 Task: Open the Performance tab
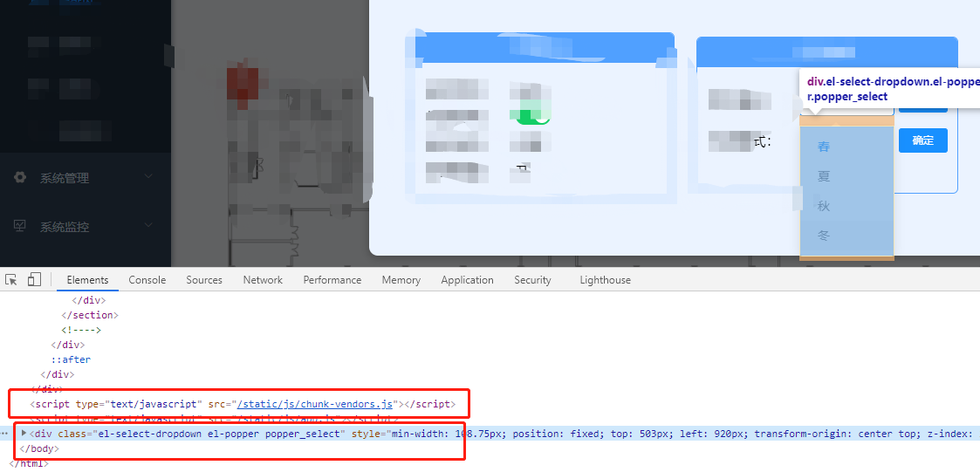tap(332, 280)
